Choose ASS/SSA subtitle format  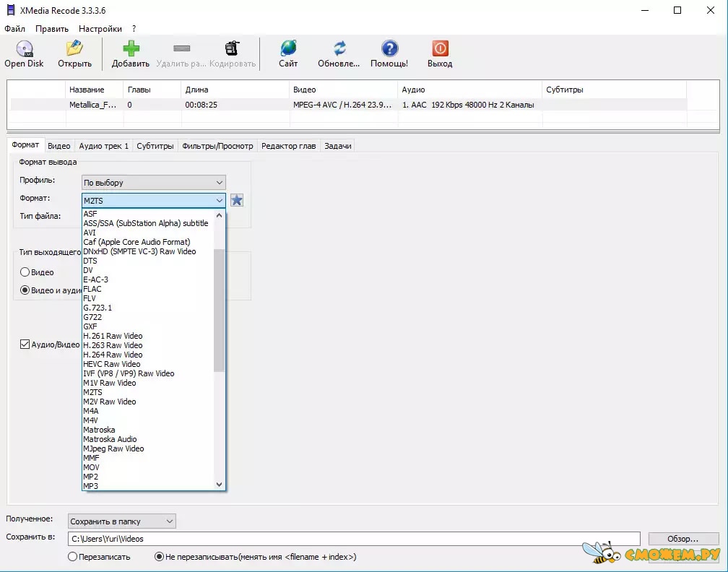click(x=148, y=223)
